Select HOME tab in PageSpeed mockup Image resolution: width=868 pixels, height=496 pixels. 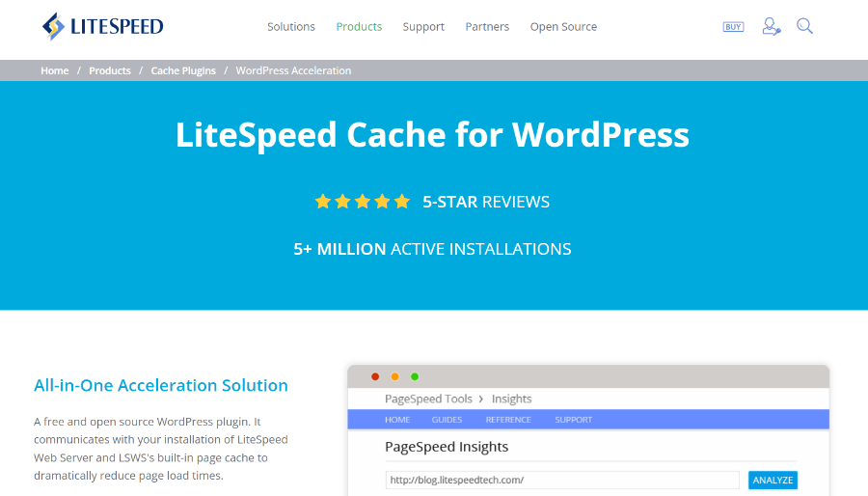397,420
